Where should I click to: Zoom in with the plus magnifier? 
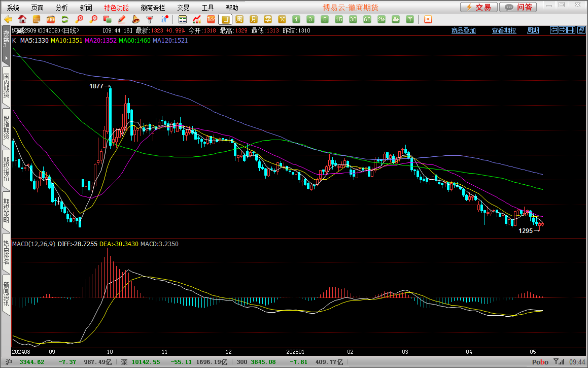tap(79, 19)
